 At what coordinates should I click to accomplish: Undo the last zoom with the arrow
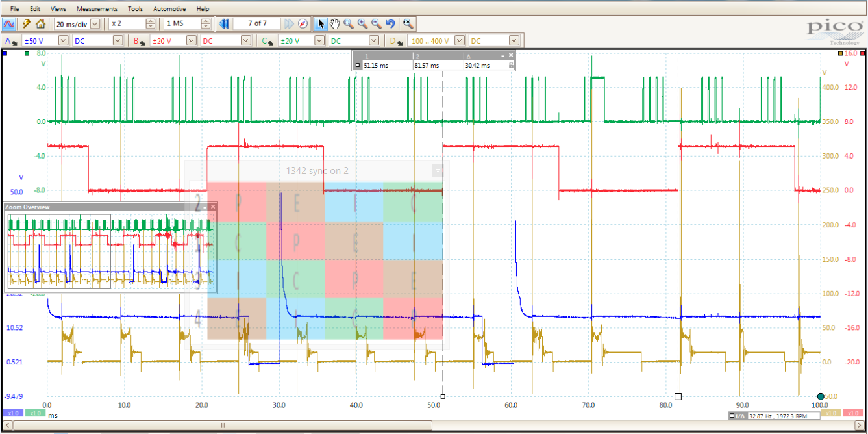(390, 24)
